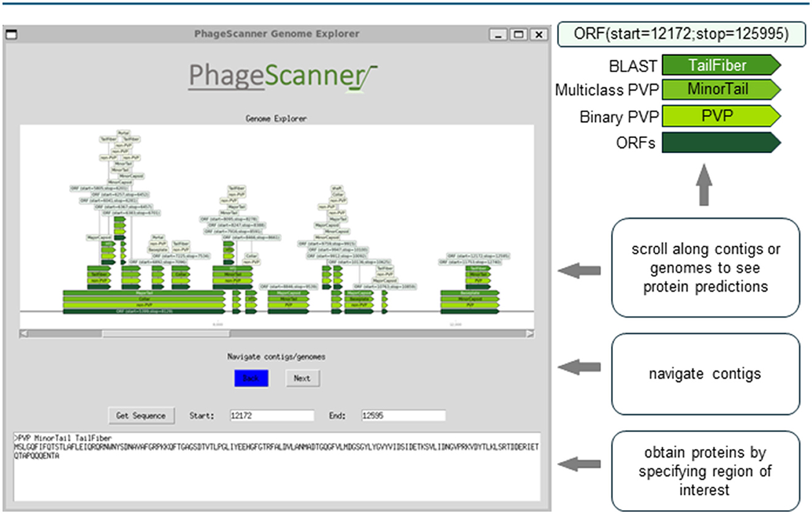Select the MinorCapsid arrow below Baseplate
Viewport: 812px width, 514px height.
click(x=470, y=299)
